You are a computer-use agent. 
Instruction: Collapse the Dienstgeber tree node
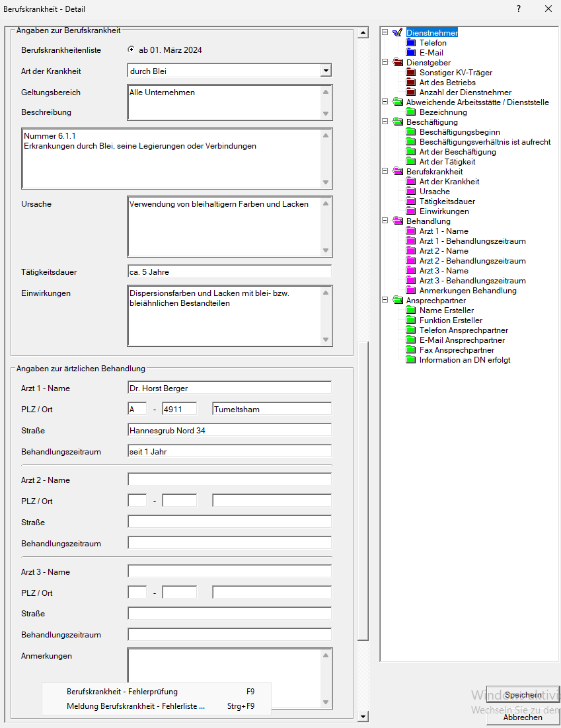pos(385,63)
